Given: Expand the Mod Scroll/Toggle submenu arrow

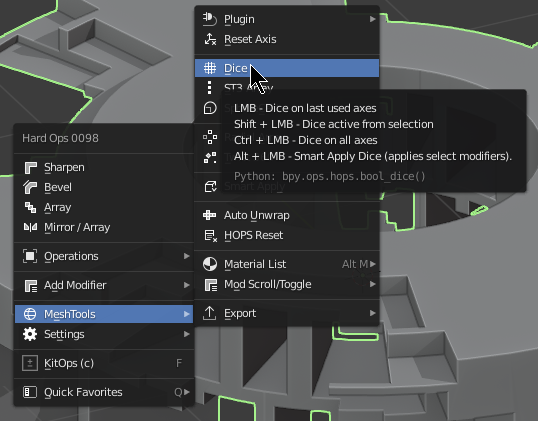Looking at the screenshot, I should (373, 284).
